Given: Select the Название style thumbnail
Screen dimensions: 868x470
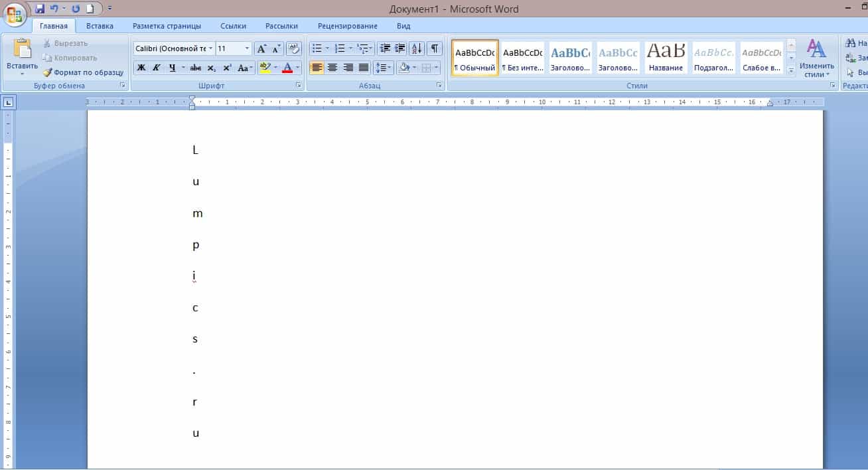Looking at the screenshot, I should point(666,58).
